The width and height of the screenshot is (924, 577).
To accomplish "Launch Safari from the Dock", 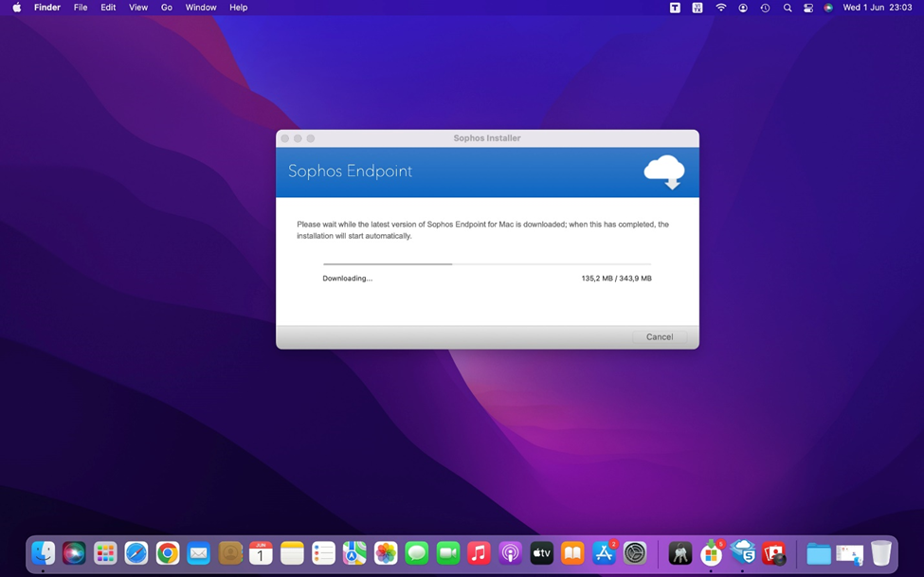I will click(x=136, y=553).
